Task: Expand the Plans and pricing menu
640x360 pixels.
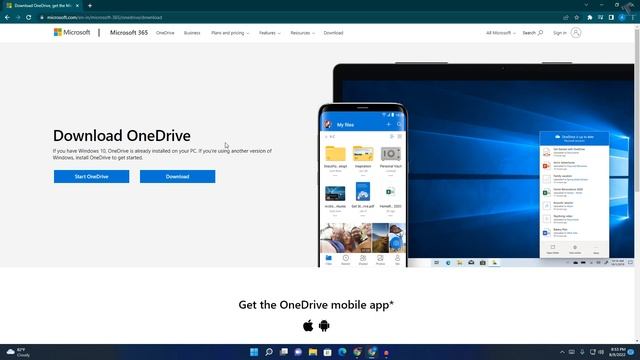Action: [230, 33]
